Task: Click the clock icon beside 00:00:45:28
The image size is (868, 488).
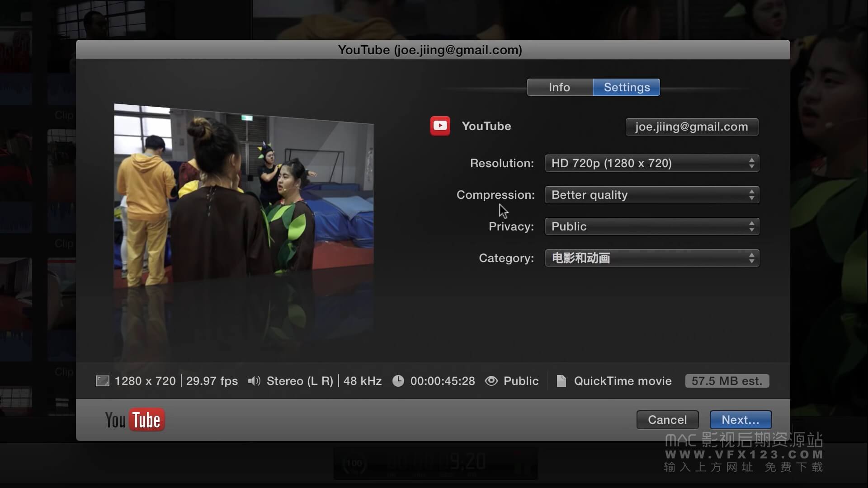Action: pyautogui.click(x=398, y=381)
